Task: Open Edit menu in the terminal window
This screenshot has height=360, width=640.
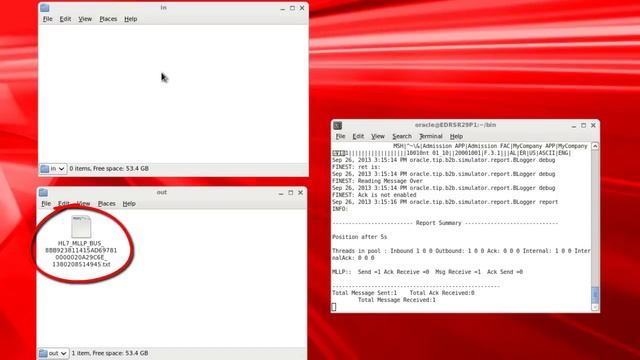Action: pyautogui.click(x=358, y=136)
